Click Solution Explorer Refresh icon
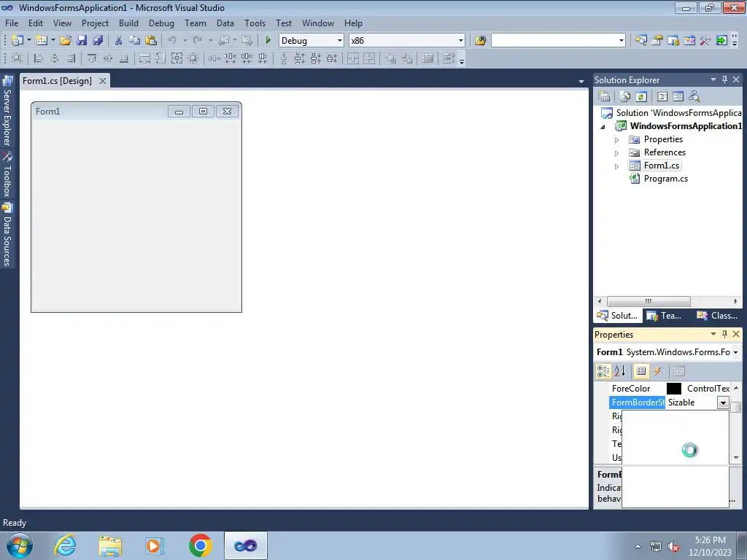The height and width of the screenshot is (560, 747). pos(641,97)
